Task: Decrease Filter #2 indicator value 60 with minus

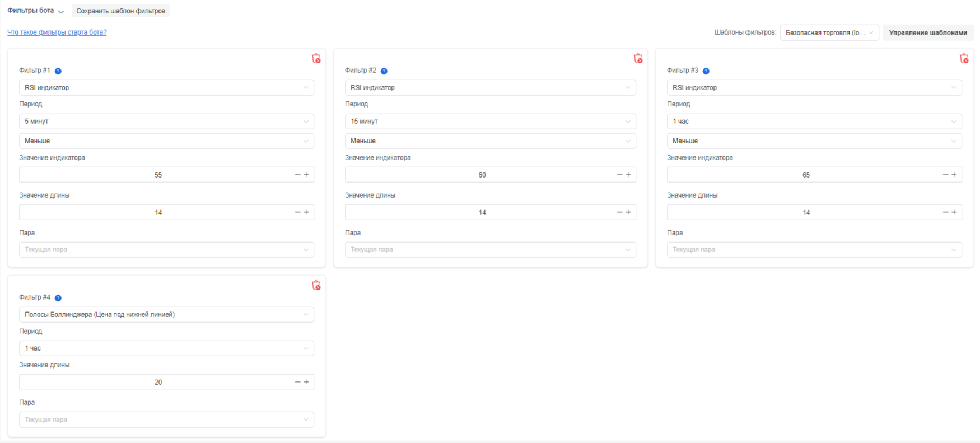Action: click(619, 175)
